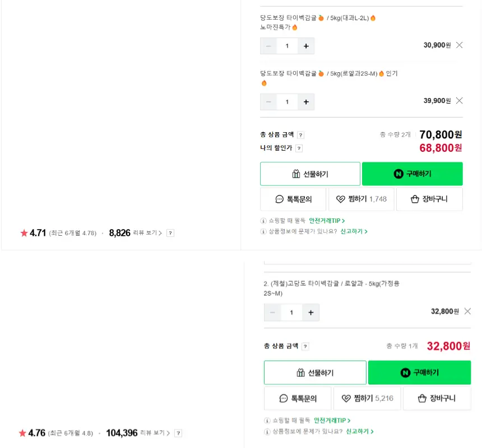Open 104,396 리뷰 보기 link
The width and height of the screenshot is (482, 448).
(152, 433)
